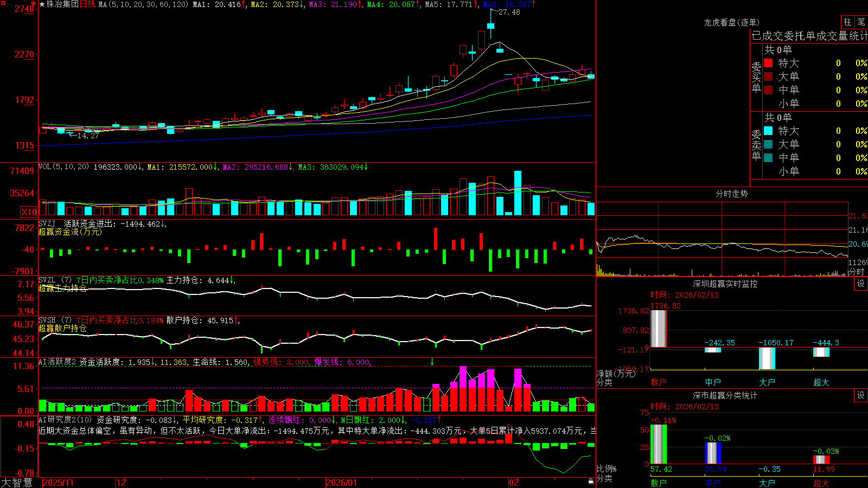Click the 强势线: 3.000 label
The width and height of the screenshot is (868, 488).
click(x=282, y=362)
